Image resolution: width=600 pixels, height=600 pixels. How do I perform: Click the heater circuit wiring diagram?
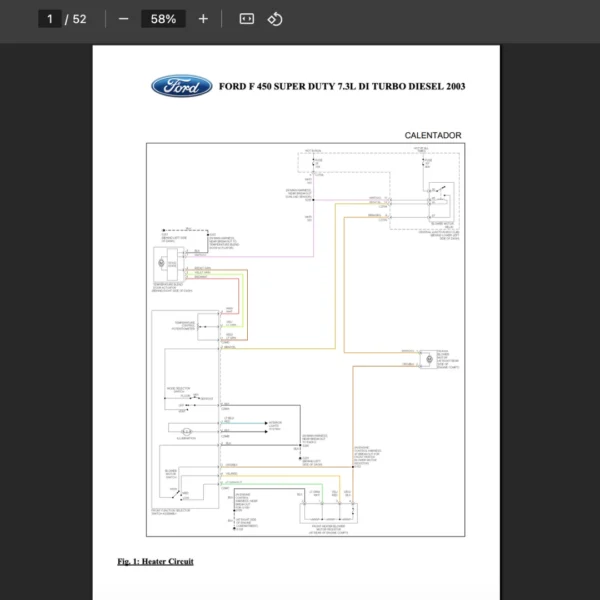pyautogui.click(x=305, y=340)
